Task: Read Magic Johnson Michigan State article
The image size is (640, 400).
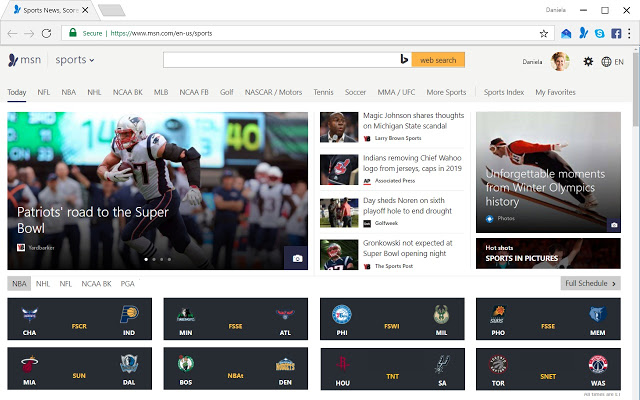Action: [413, 121]
